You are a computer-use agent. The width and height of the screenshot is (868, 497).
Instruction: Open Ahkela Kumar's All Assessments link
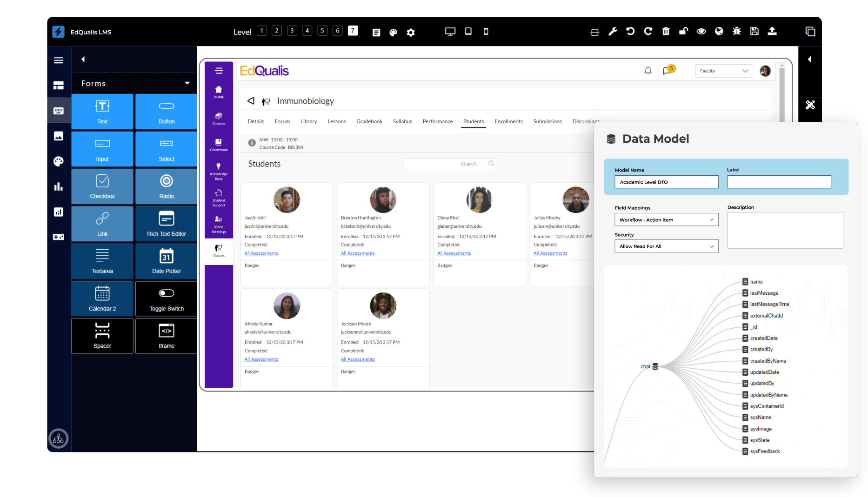pos(261,359)
